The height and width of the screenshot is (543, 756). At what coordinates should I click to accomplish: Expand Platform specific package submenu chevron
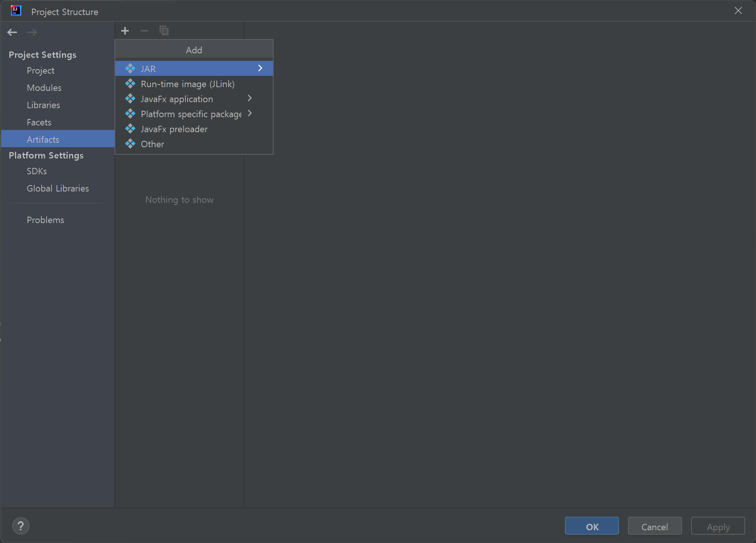tap(250, 113)
